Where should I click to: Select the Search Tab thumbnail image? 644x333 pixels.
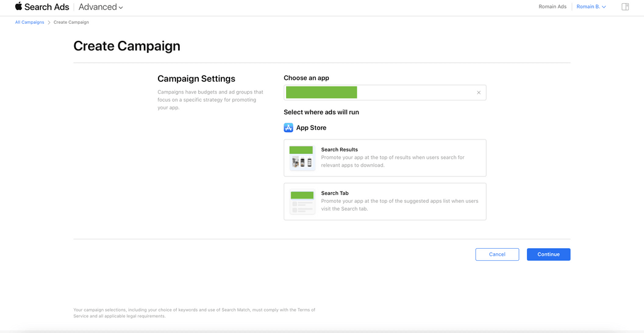coord(301,201)
